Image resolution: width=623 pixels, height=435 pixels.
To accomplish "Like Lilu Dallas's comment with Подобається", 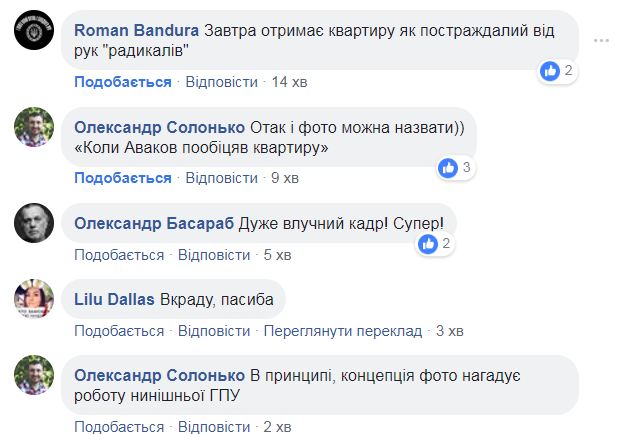I will click(119, 331).
